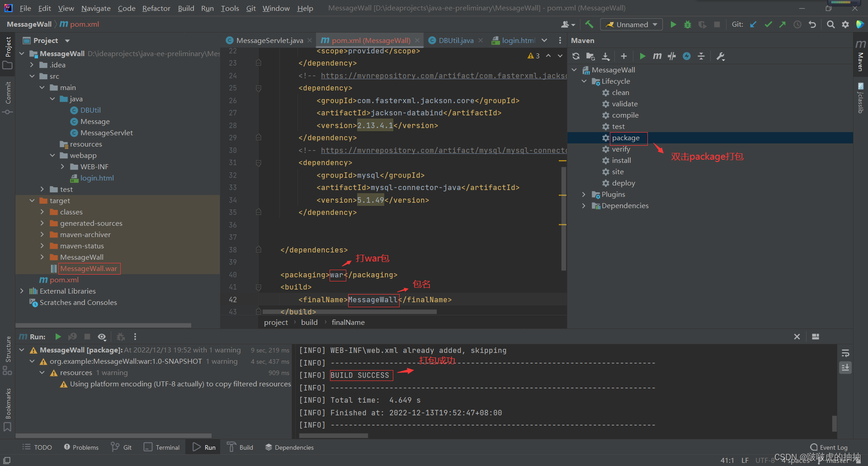Execute Maven goal 'm' icon

click(x=657, y=56)
